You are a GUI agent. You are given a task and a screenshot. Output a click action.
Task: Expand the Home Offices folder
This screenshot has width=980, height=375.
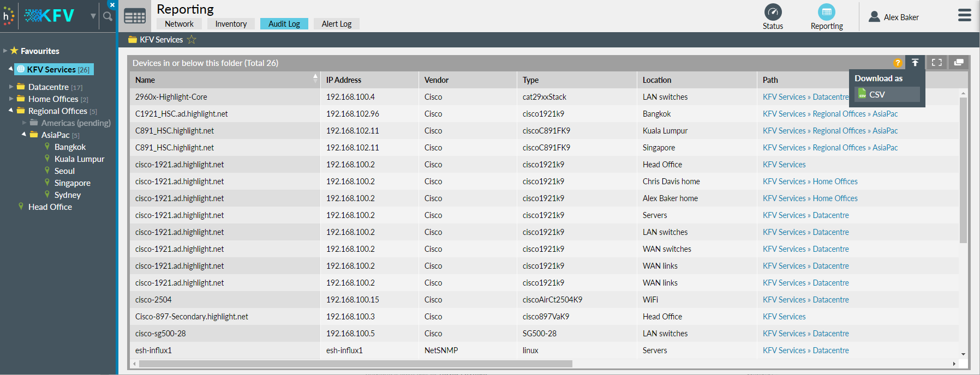click(x=11, y=99)
